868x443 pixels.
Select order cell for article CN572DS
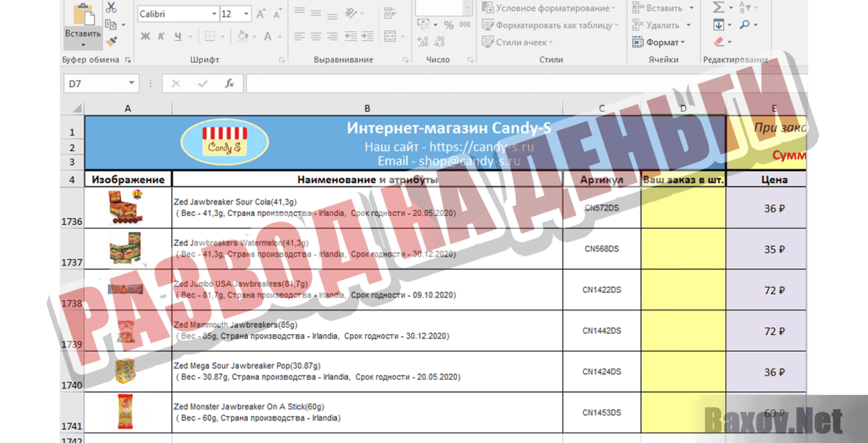pos(683,208)
